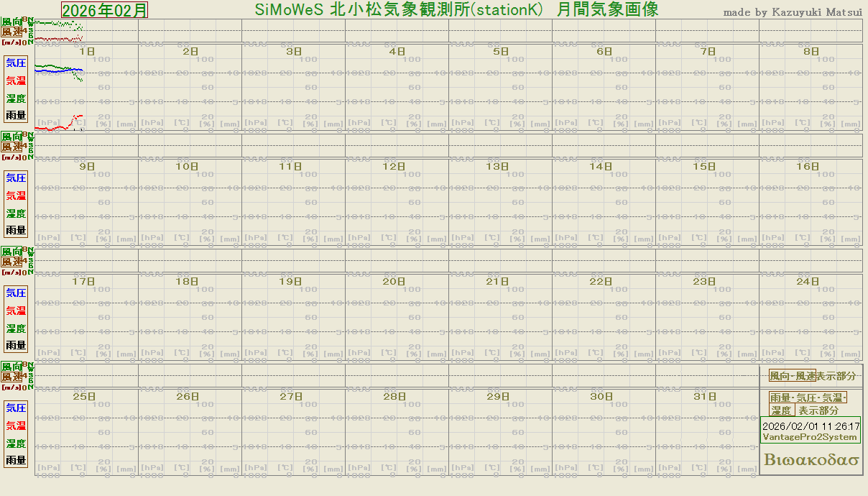
Task: Click the 2026年02月 month title box
Action: 104,10
